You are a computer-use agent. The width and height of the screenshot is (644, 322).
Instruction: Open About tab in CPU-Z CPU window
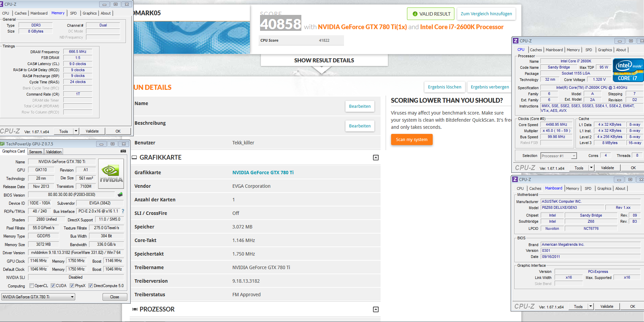pyautogui.click(x=621, y=50)
